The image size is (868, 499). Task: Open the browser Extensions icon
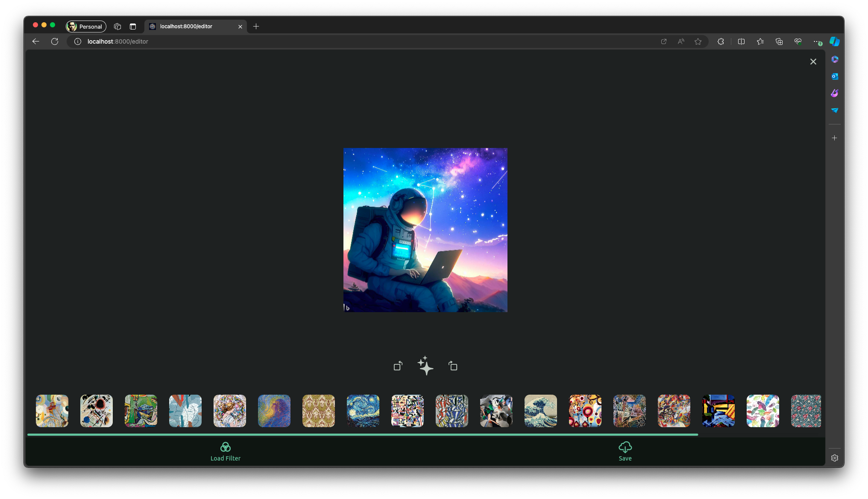click(721, 41)
